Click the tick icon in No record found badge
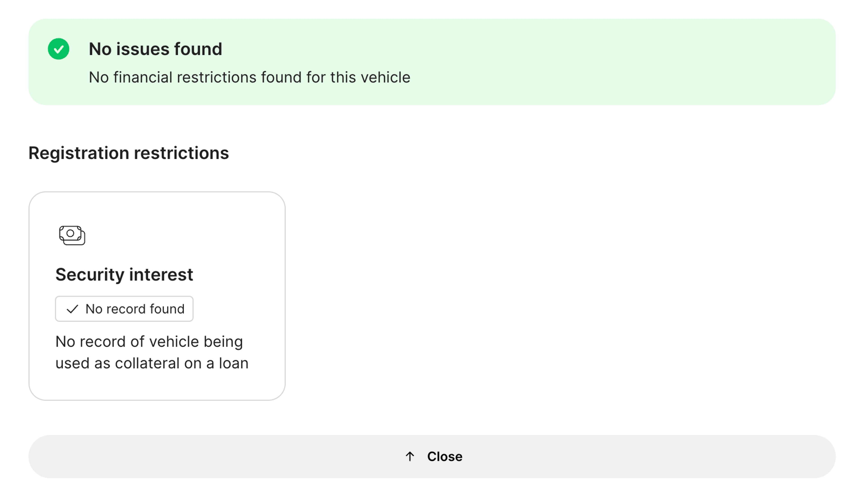The width and height of the screenshot is (868, 503). [x=72, y=309]
